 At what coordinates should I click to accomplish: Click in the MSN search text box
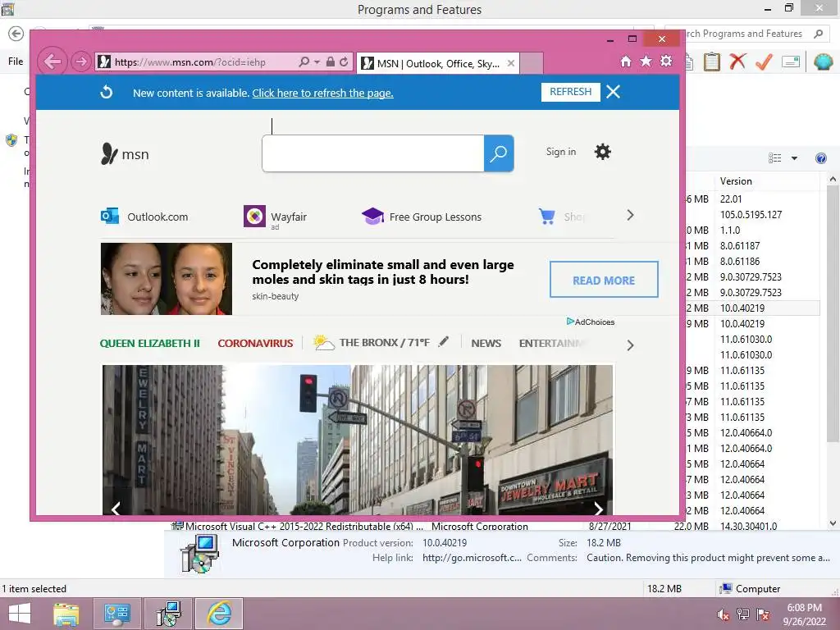point(373,153)
